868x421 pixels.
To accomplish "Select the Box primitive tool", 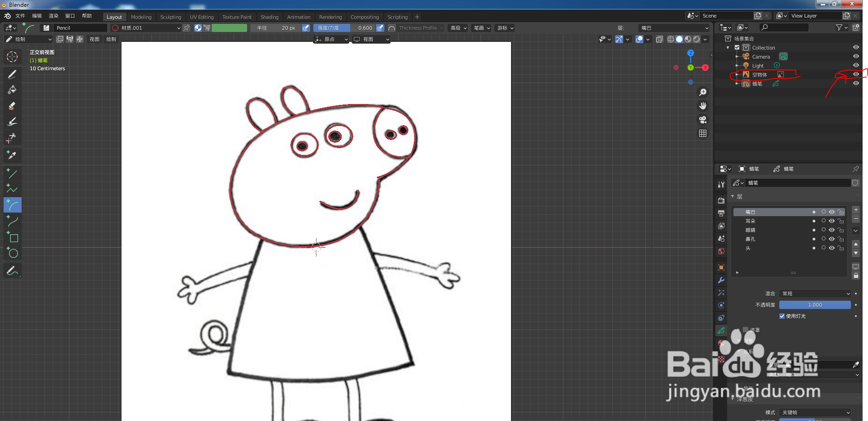I will pos(12,237).
